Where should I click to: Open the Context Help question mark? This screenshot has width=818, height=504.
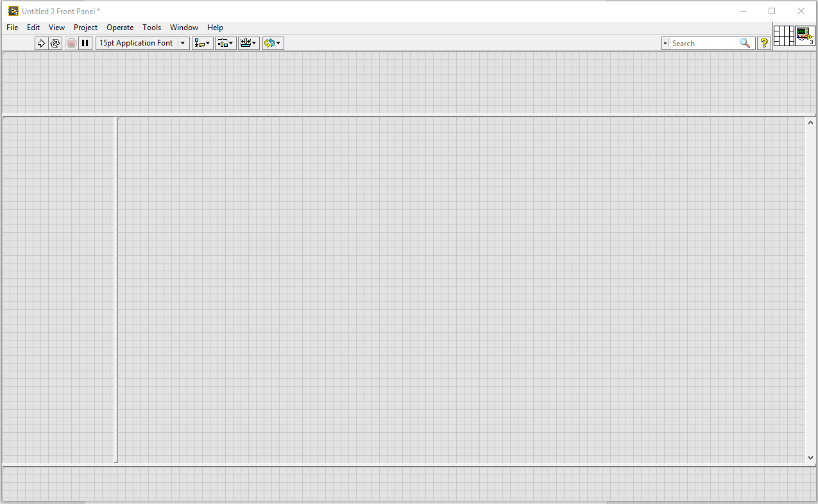coord(763,43)
